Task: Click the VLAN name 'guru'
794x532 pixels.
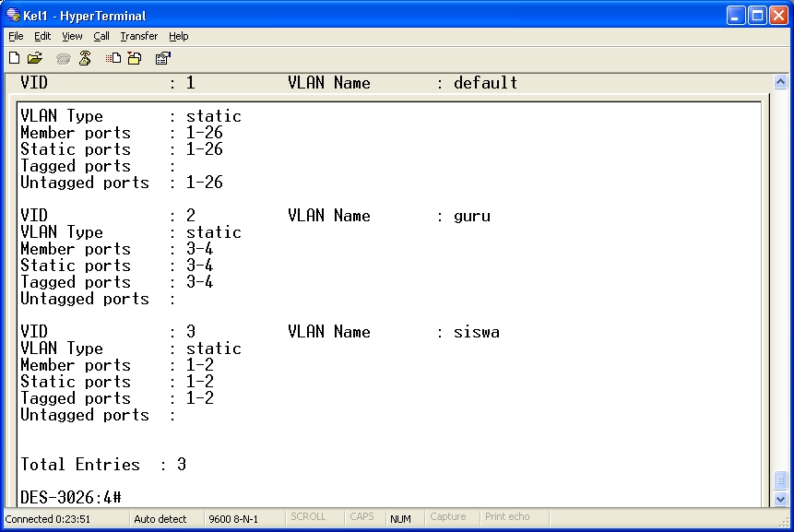Action: tap(471, 216)
